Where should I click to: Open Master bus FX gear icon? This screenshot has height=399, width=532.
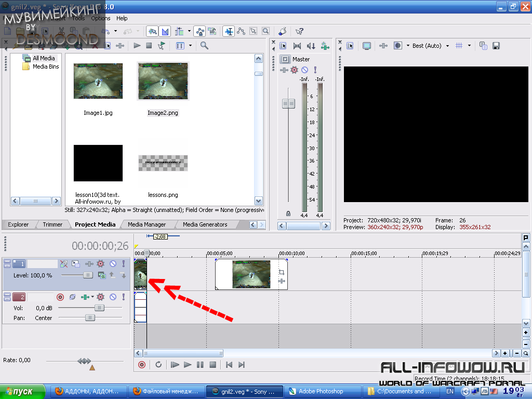(294, 70)
